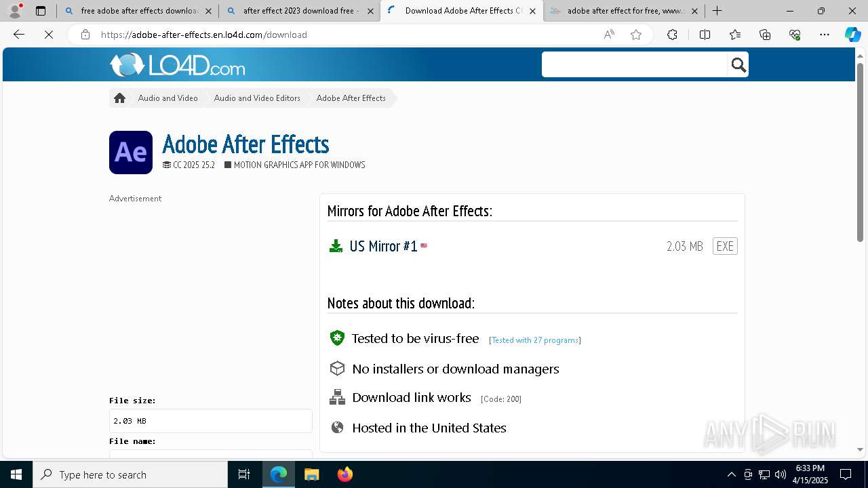
Task: Click the File size value box
Action: (x=210, y=421)
